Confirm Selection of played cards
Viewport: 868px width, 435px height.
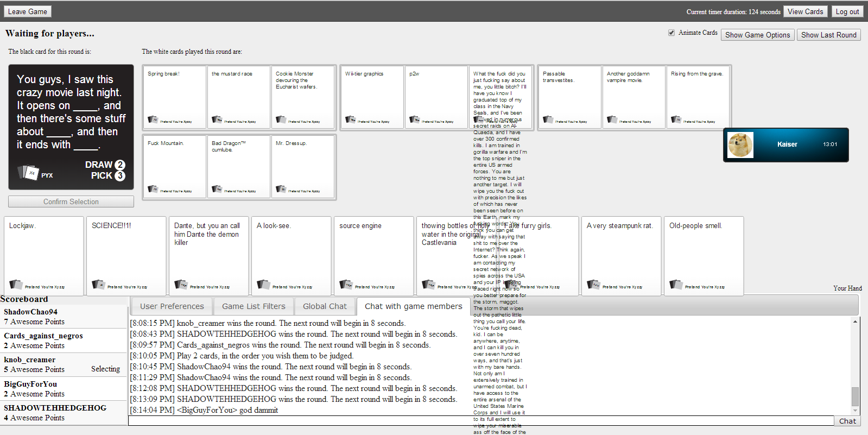click(x=71, y=201)
